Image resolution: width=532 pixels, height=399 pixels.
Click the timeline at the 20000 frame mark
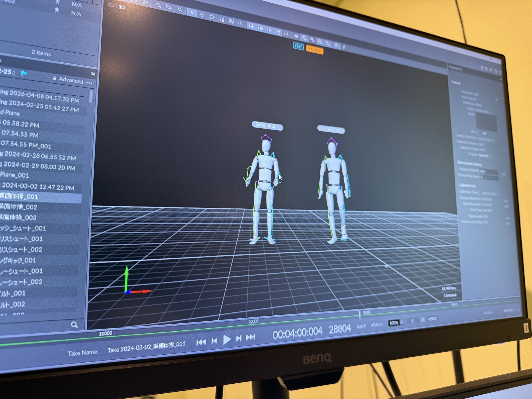253,325
